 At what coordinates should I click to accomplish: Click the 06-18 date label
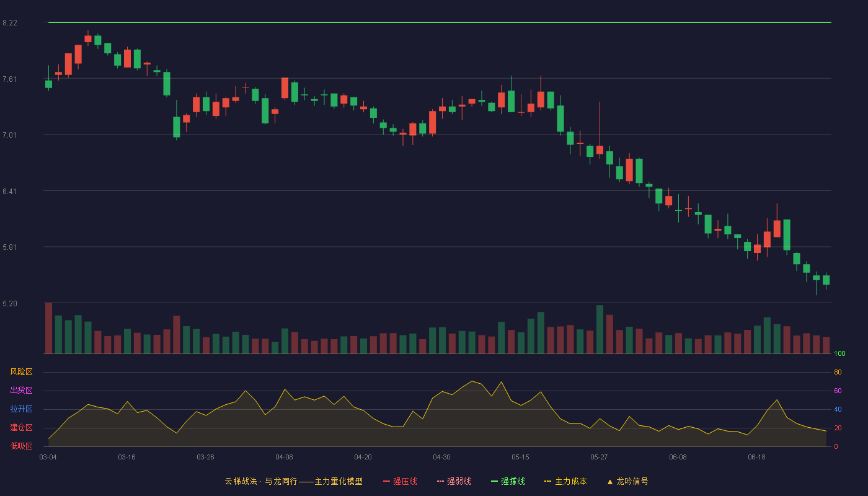(x=756, y=457)
